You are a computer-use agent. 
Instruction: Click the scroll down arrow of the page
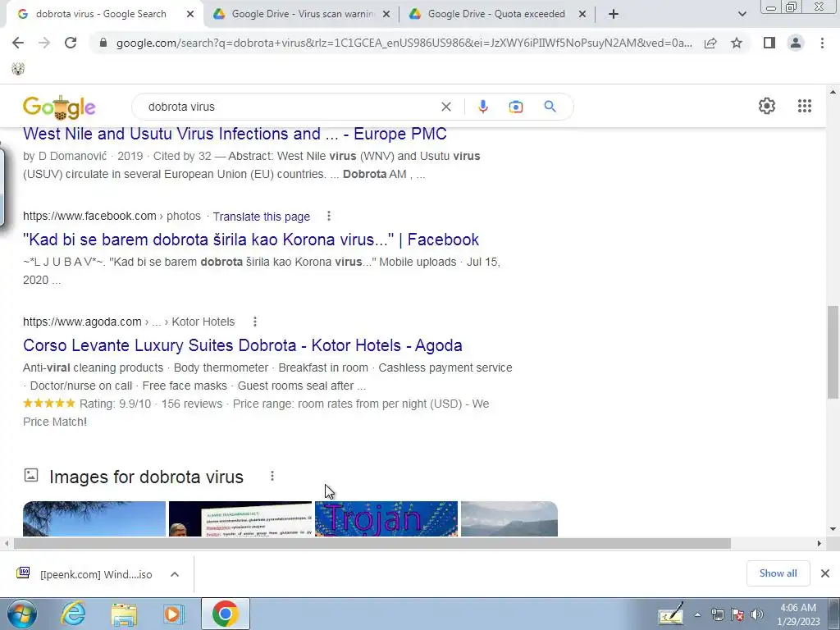coord(833,529)
